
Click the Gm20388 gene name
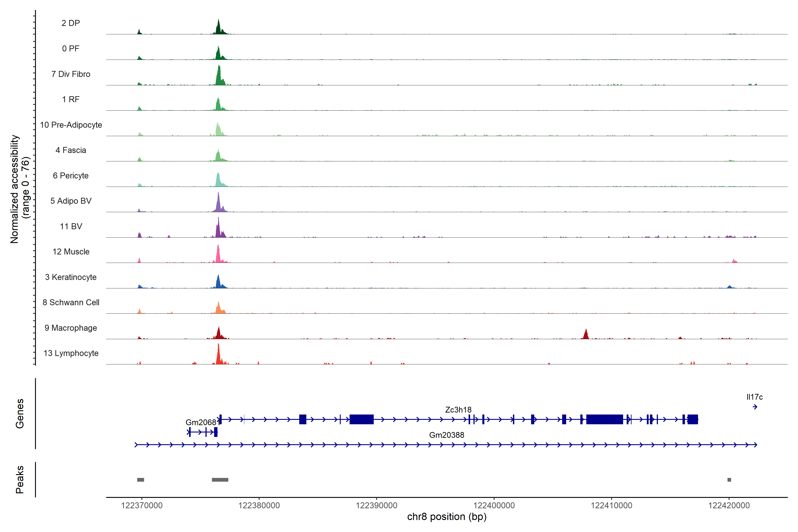(x=446, y=435)
